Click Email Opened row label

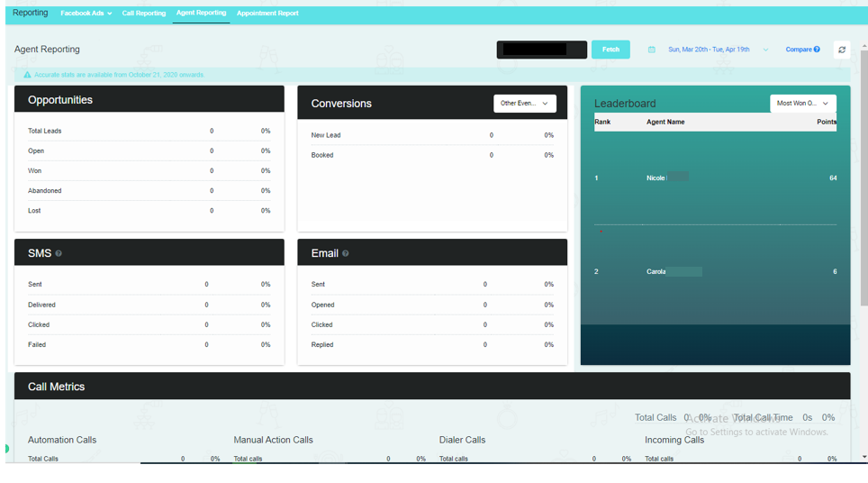[322, 305]
